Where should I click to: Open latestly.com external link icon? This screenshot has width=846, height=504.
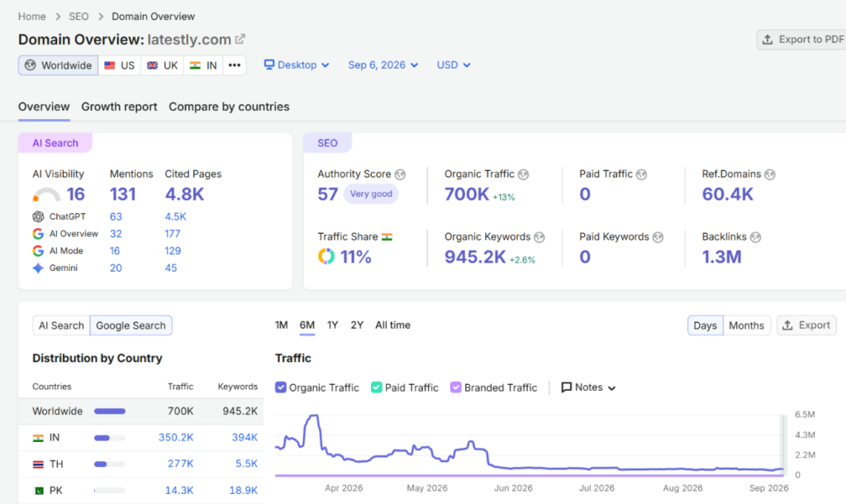(240, 39)
